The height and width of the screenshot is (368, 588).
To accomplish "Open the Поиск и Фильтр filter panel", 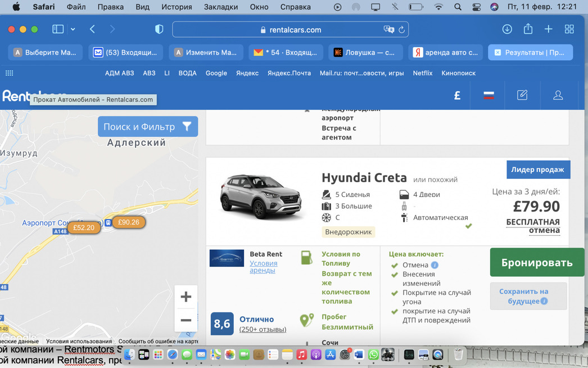I will click(147, 127).
